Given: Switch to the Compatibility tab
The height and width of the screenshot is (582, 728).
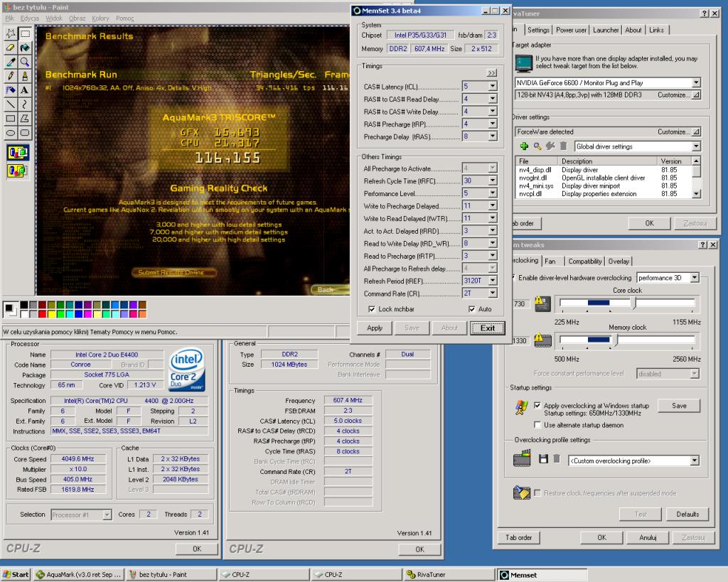Looking at the screenshot, I should [x=584, y=262].
